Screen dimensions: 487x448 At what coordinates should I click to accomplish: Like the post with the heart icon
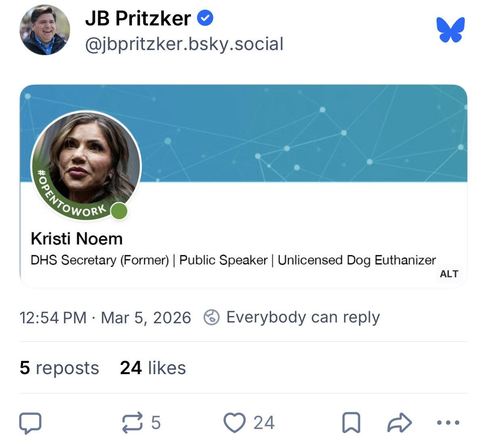[x=235, y=423]
